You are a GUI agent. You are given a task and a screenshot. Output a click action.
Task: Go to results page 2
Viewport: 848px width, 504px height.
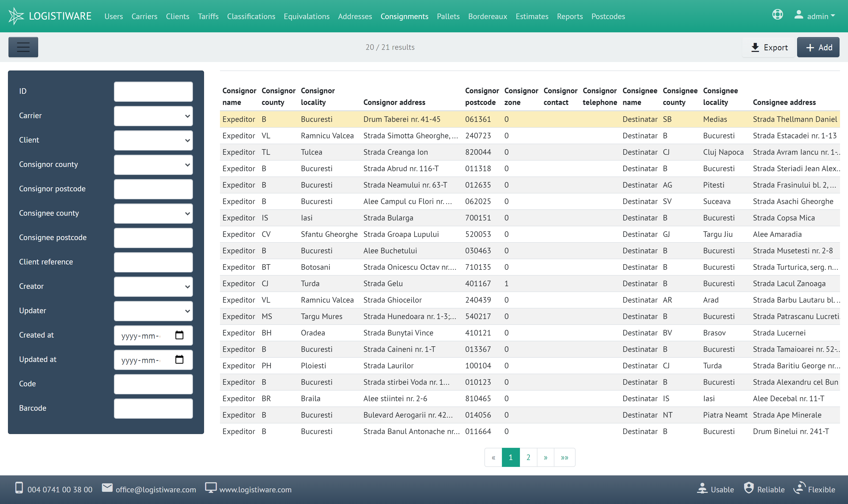pyautogui.click(x=528, y=457)
